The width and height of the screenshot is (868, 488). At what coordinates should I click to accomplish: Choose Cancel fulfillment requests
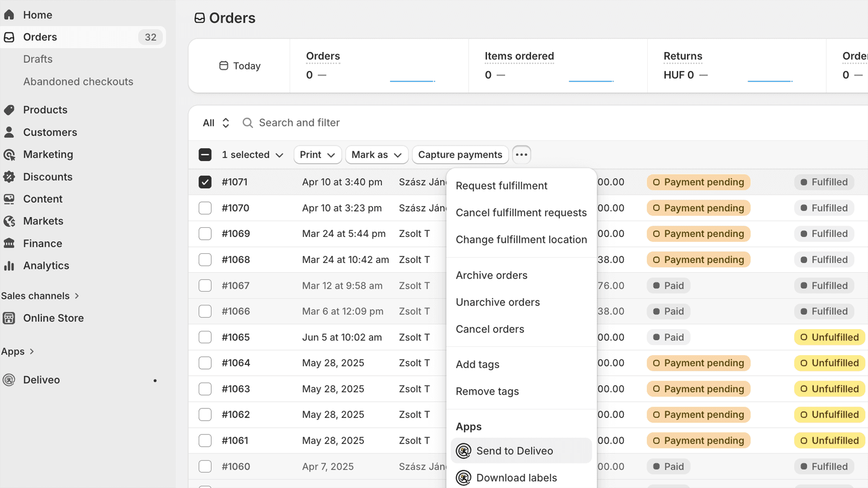click(521, 213)
